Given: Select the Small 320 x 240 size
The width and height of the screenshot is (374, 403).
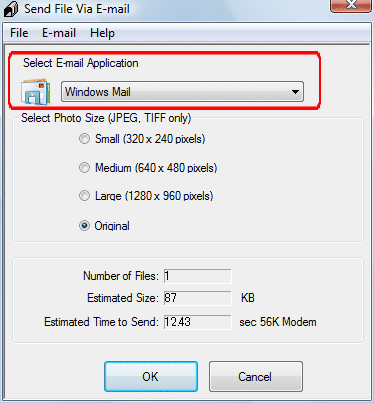Looking at the screenshot, I should (84, 138).
